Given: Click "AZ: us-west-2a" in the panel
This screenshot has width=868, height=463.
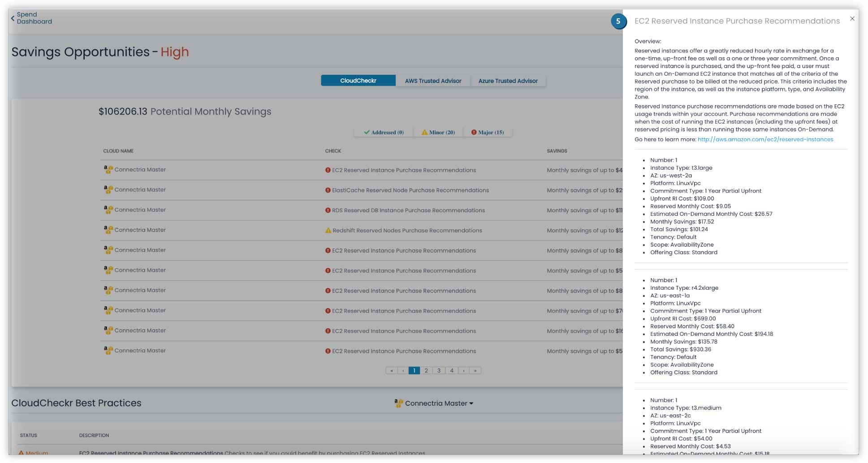Looking at the screenshot, I should 671,176.
